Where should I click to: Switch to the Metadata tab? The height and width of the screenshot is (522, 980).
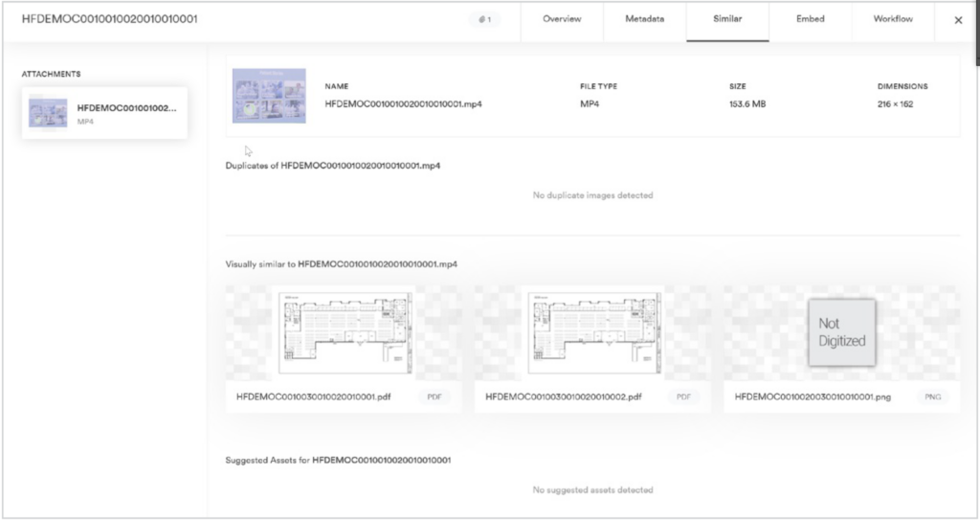(x=644, y=19)
